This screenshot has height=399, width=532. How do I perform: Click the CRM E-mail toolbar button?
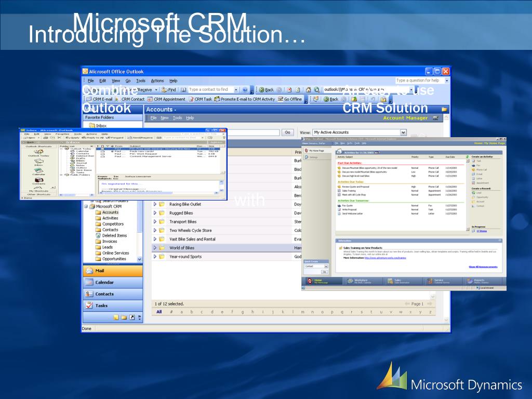tap(99, 99)
